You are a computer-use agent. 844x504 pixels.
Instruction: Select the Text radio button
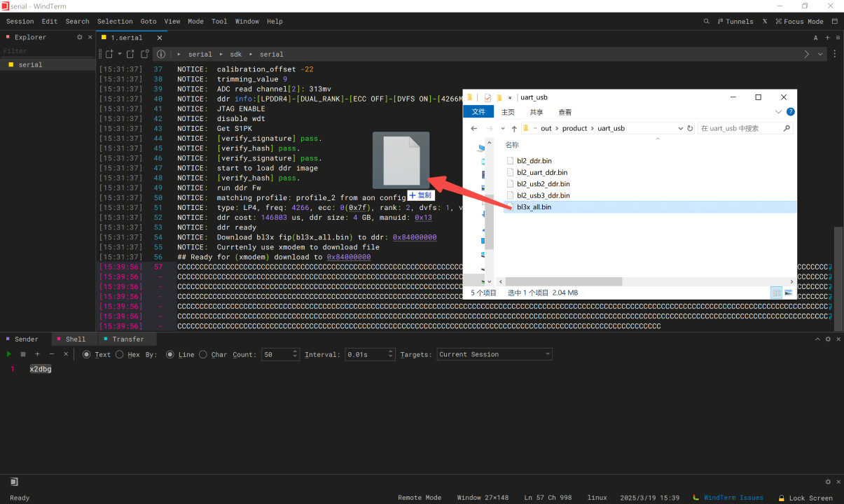coord(87,354)
